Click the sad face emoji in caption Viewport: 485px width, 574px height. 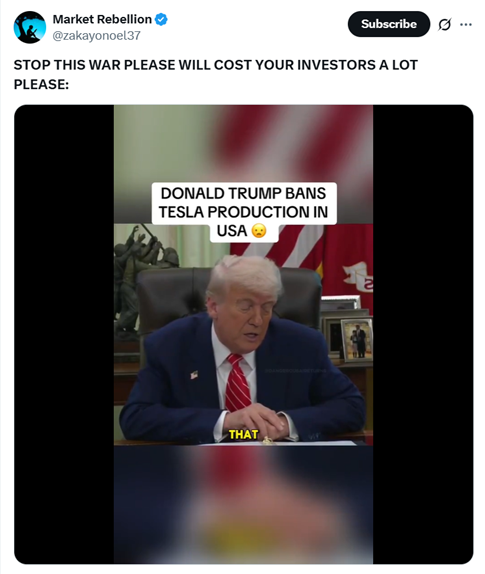pyautogui.click(x=259, y=231)
